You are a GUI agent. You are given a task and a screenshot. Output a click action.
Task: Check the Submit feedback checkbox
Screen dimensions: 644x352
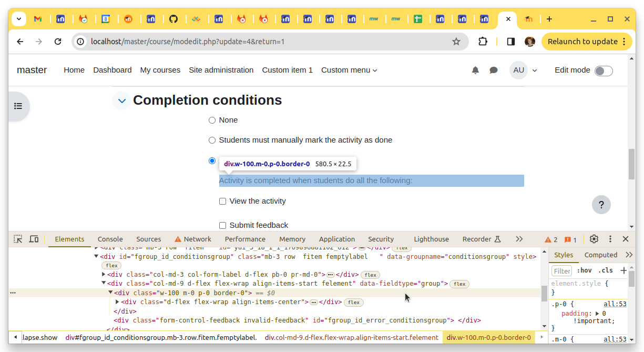tap(223, 225)
